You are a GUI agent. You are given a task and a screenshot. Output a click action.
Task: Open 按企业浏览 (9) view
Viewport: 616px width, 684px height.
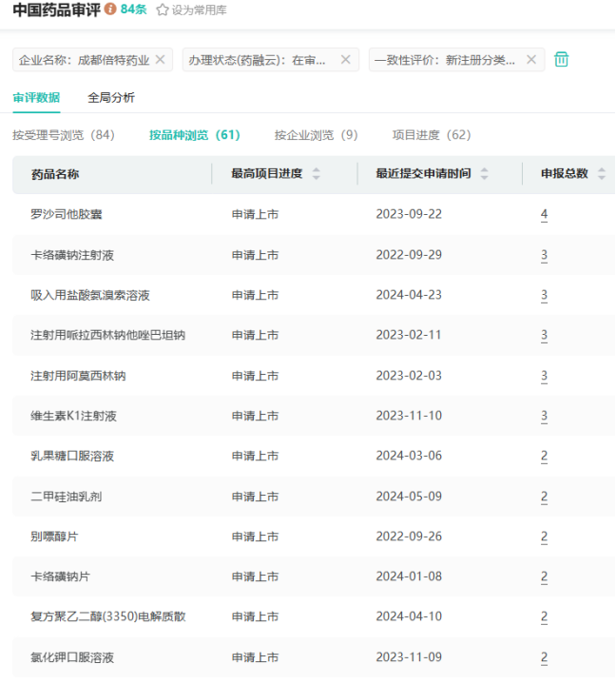point(316,135)
